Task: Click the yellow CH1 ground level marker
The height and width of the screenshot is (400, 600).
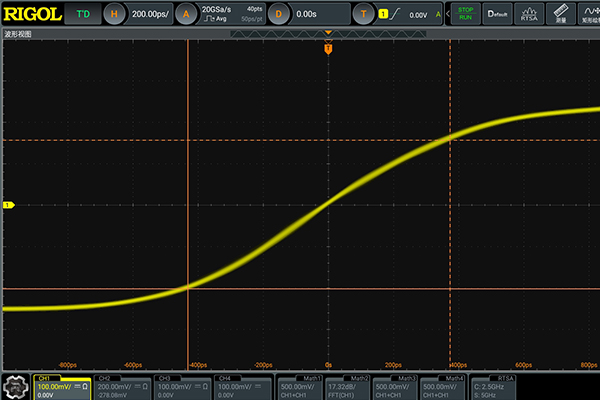Action: click(x=8, y=205)
